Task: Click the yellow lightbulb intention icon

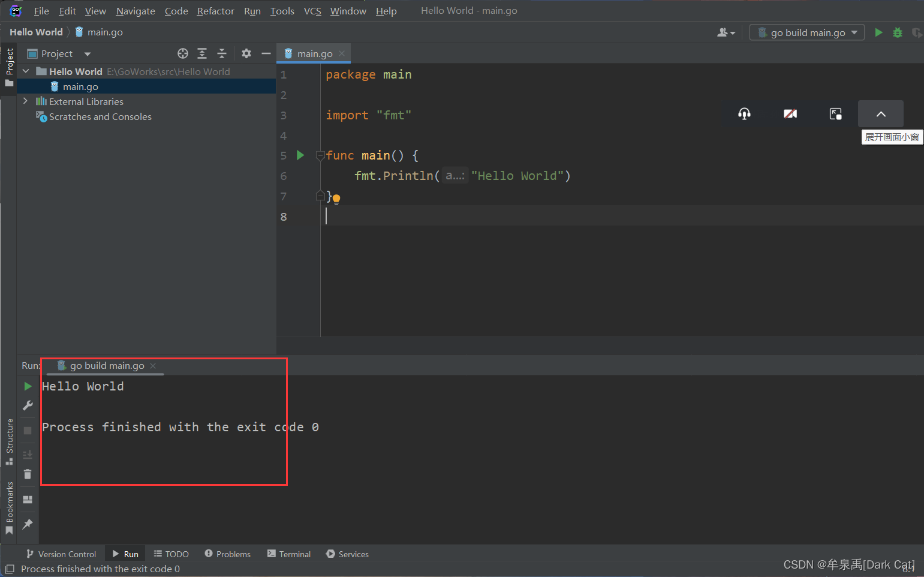Action: (x=336, y=199)
